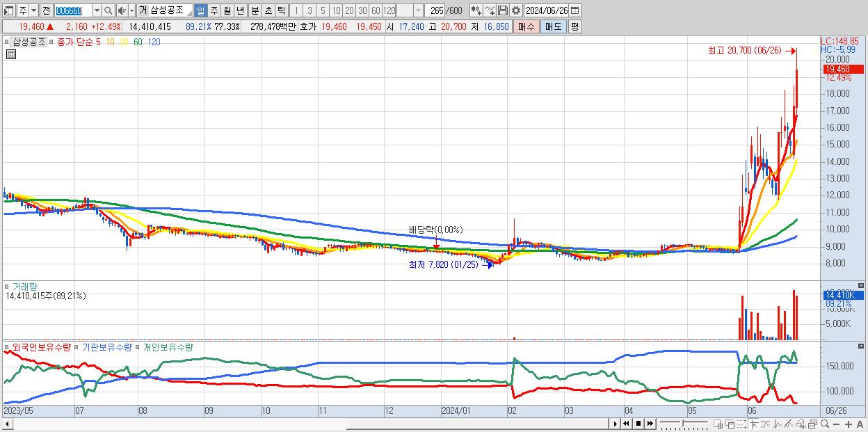This screenshot has height=432, width=868.
Task: Click the fast-forward double-arrow button at bottom
Action: coord(650,424)
